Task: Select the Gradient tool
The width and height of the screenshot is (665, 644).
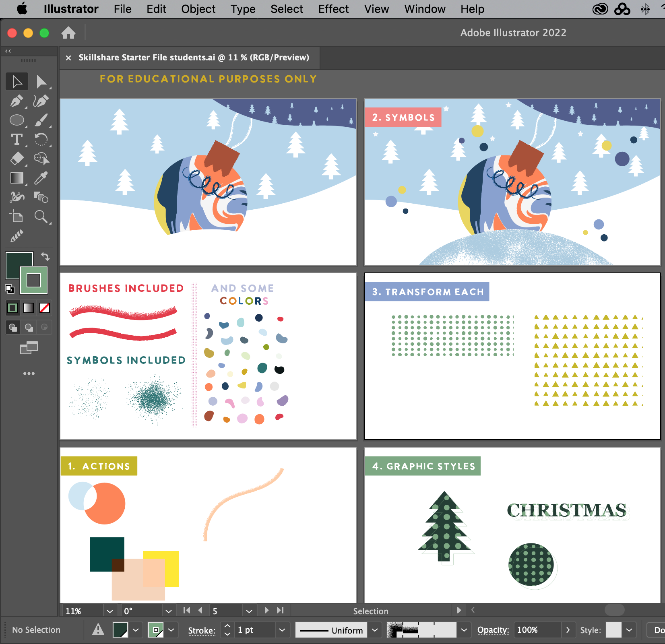Action: point(17,178)
